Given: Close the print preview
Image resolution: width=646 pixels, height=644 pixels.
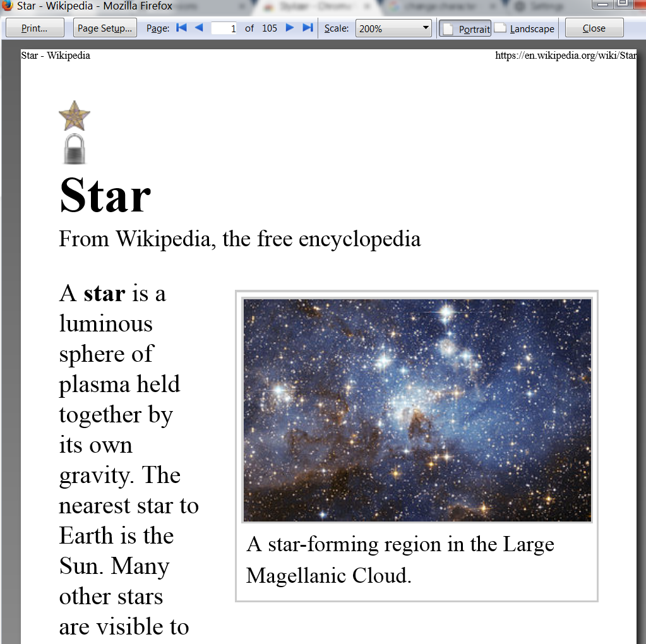Looking at the screenshot, I should point(594,28).
